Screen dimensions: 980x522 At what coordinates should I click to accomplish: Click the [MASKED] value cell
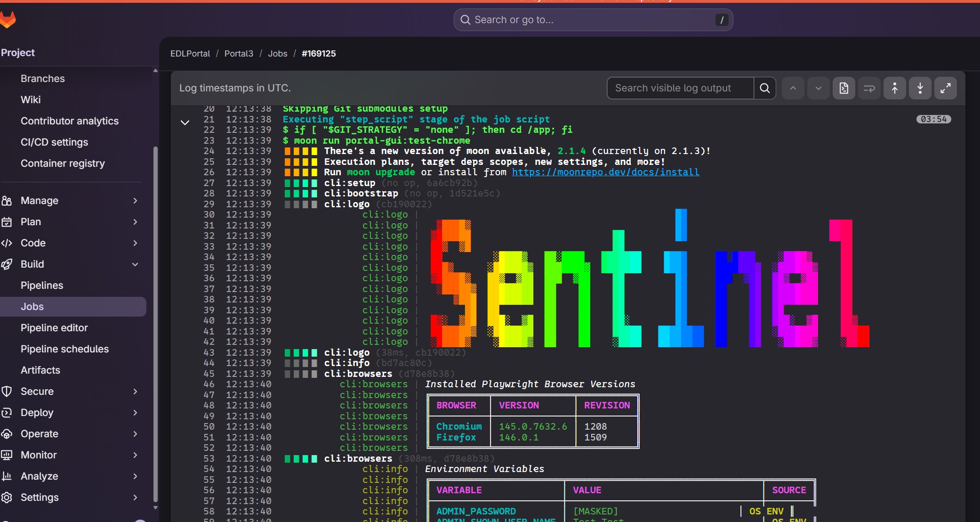click(595, 511)
